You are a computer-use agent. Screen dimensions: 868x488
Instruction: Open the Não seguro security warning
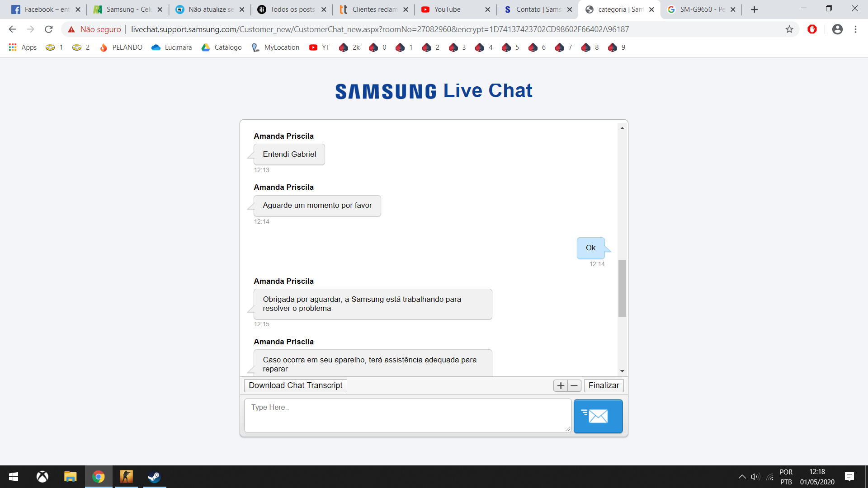[94, 29]
